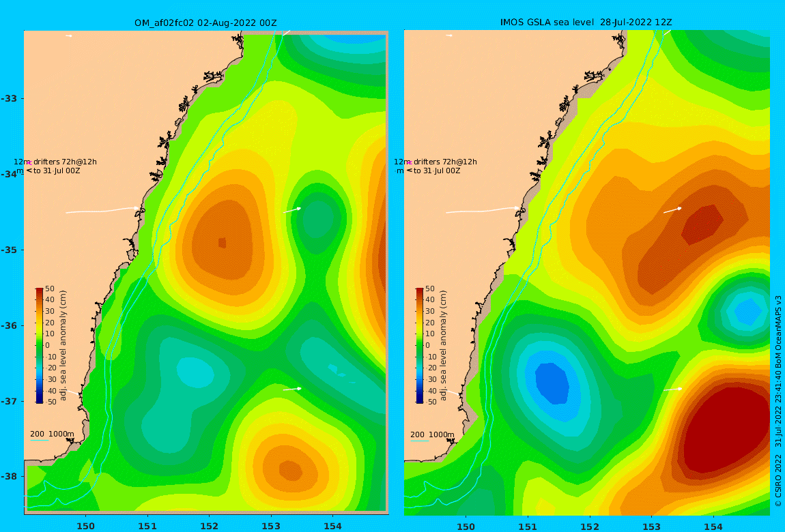Click the 0 label on the left colorbar
The height and width of the screenshot is (532, 785).
[48, 346]
